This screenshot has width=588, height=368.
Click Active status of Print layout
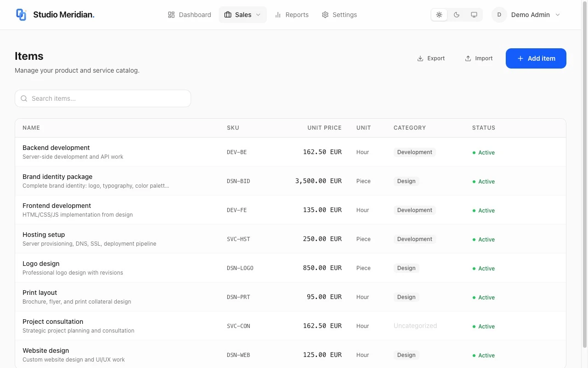[484, 298]
